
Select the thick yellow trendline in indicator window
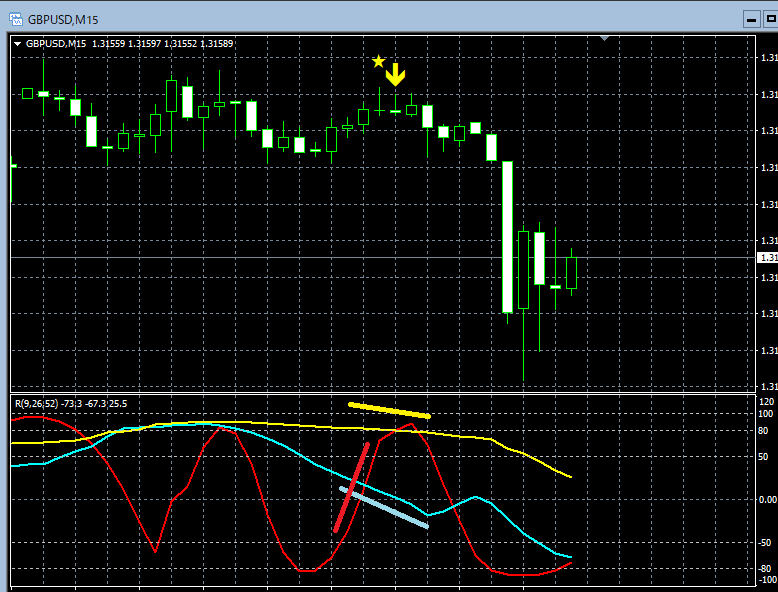[x=389, y=410]
